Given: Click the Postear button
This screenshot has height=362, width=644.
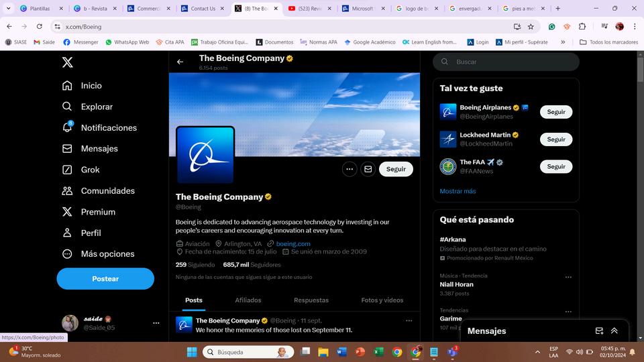Looking at the screenshot, I should (105, 279).
